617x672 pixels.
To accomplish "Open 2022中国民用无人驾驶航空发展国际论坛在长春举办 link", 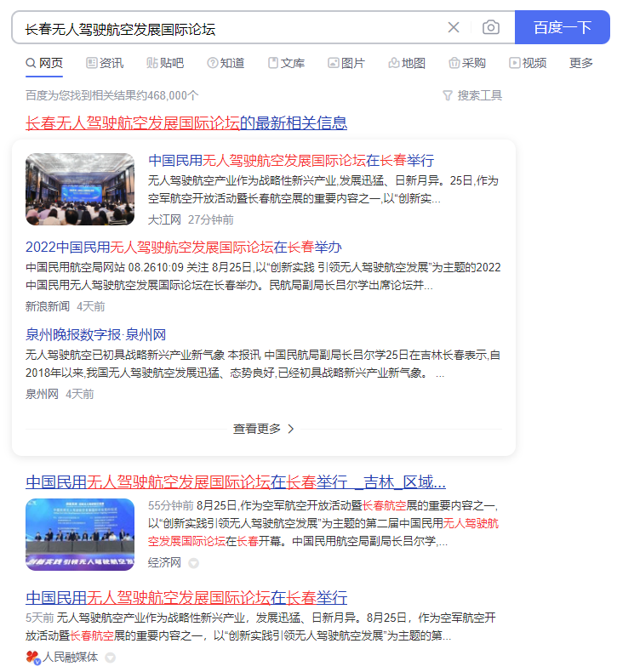I will tap(184, 248).
